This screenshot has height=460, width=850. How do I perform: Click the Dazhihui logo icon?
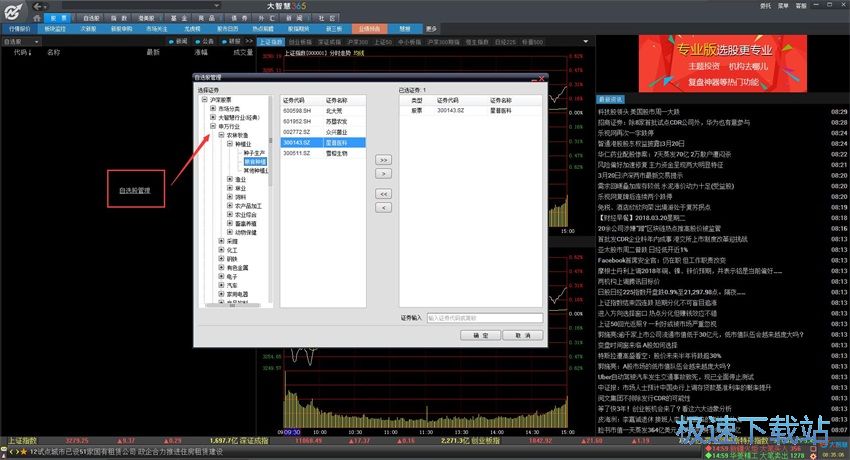coord(14,11)
